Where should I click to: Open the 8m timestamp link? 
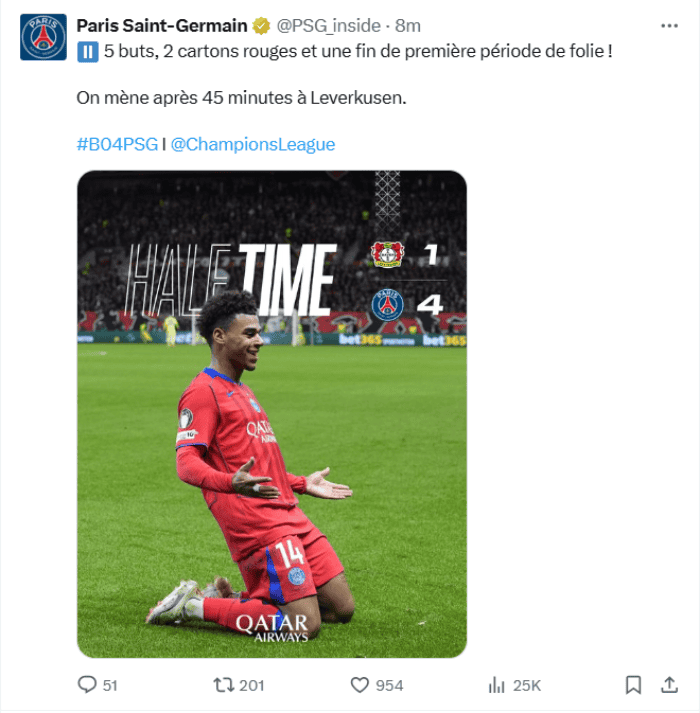pyautogui.click(x=408, y=26)
